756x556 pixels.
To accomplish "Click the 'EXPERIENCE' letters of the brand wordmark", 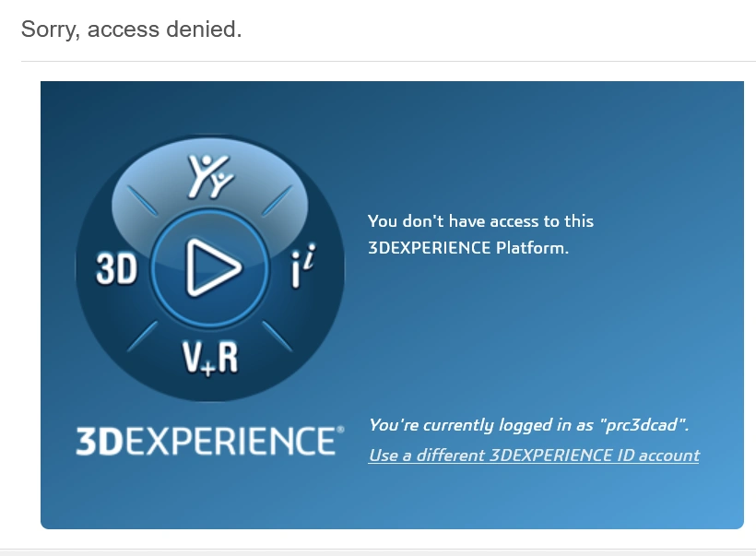I will (230, 442).
